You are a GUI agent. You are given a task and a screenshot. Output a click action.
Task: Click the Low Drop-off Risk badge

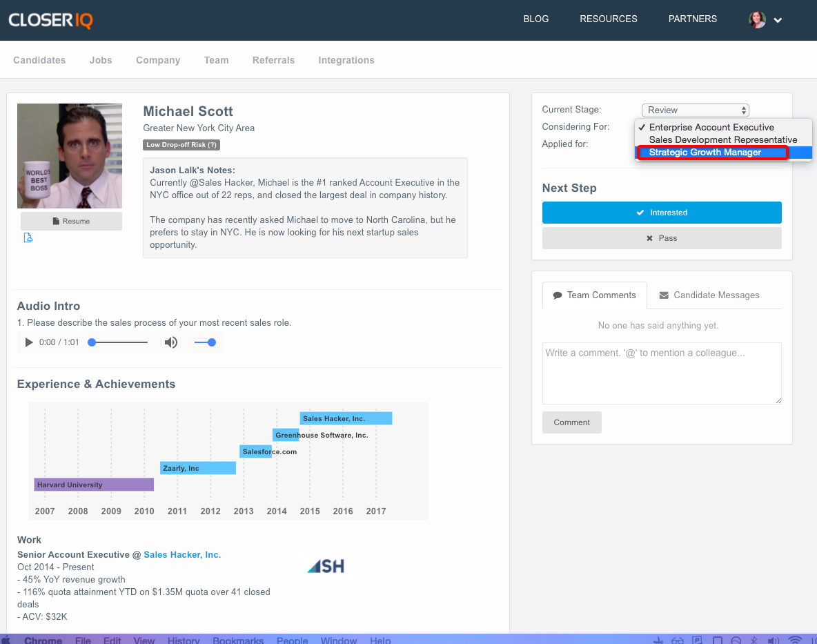[181, 145]
